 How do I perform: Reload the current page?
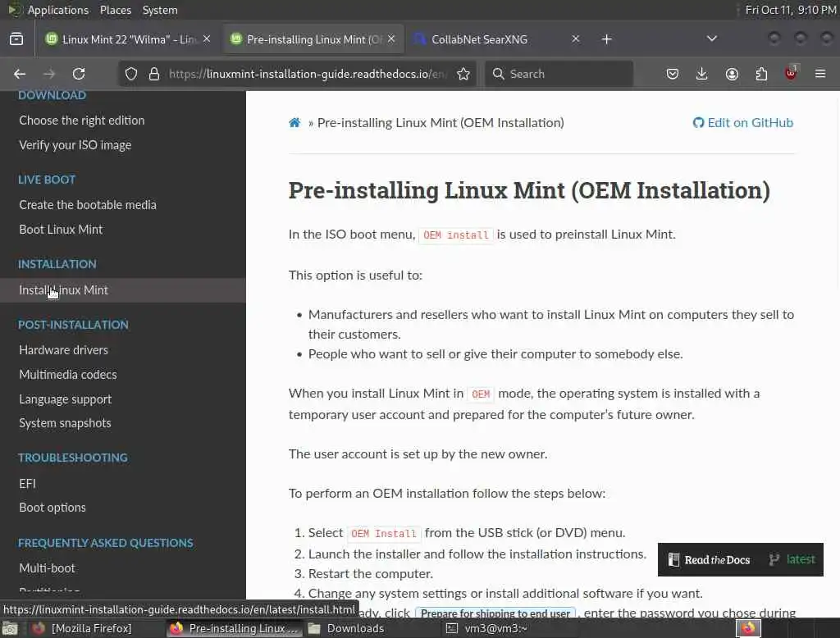click(x=79, y=74)
